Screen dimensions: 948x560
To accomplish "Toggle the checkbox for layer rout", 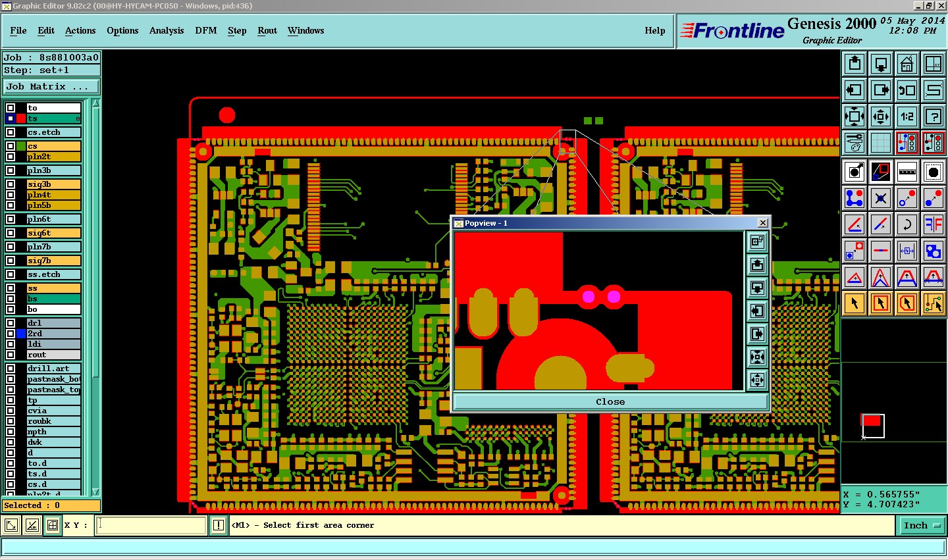I will coord(11,355).
